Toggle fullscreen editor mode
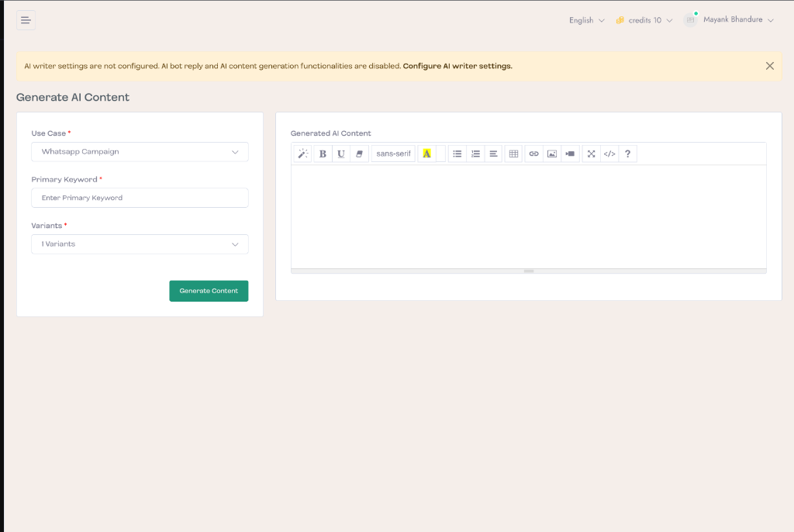 pyautogui.click(x=591, y=154)
